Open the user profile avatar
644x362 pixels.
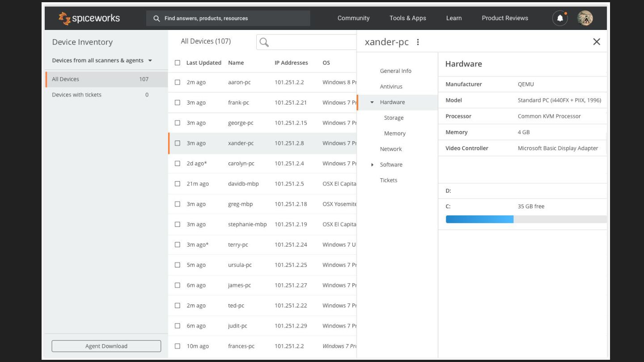[585, 18]
